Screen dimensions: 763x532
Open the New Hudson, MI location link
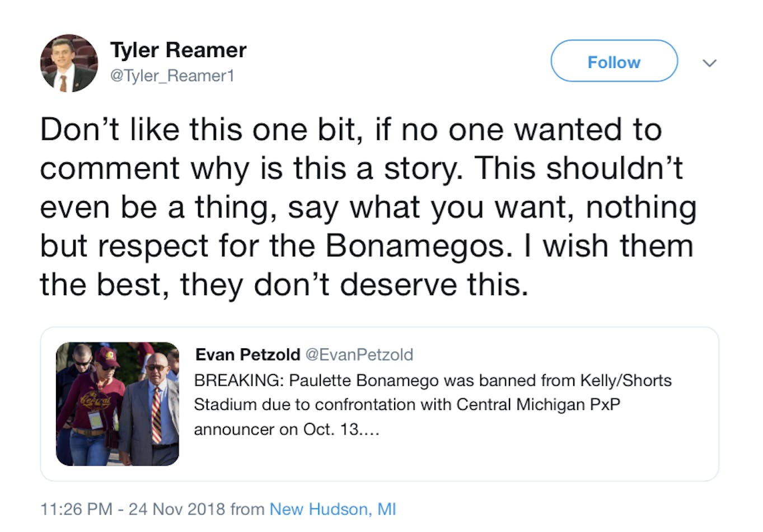click(x=333, y=509)
